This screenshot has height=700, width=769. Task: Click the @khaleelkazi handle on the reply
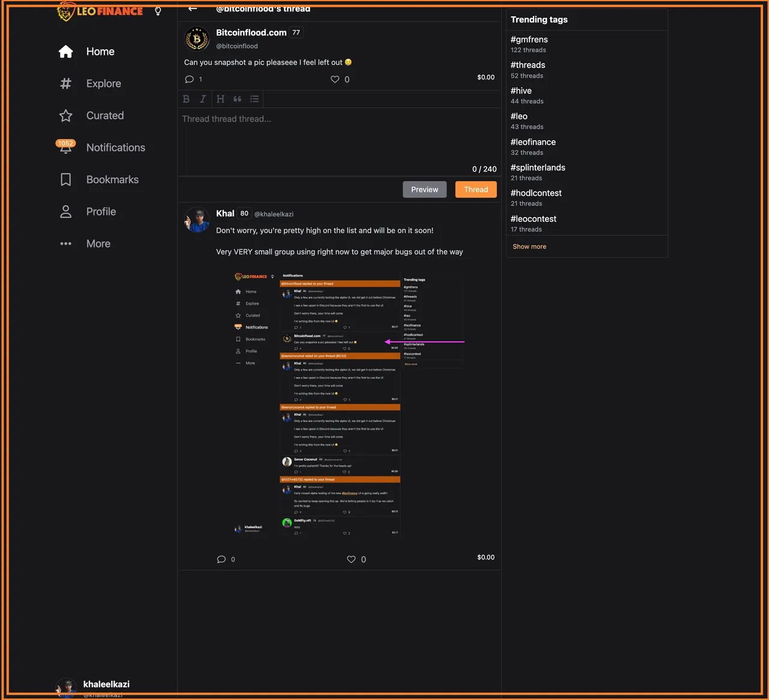click(274, 214)
